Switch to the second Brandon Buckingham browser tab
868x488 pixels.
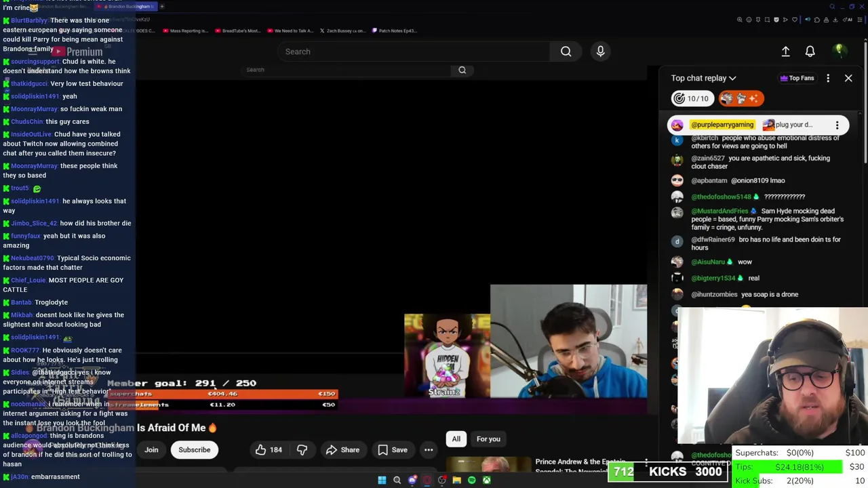click(125, 6)
